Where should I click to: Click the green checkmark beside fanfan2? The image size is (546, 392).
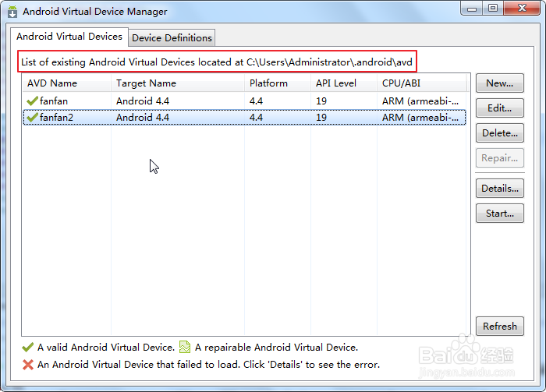tap(32, 118)
